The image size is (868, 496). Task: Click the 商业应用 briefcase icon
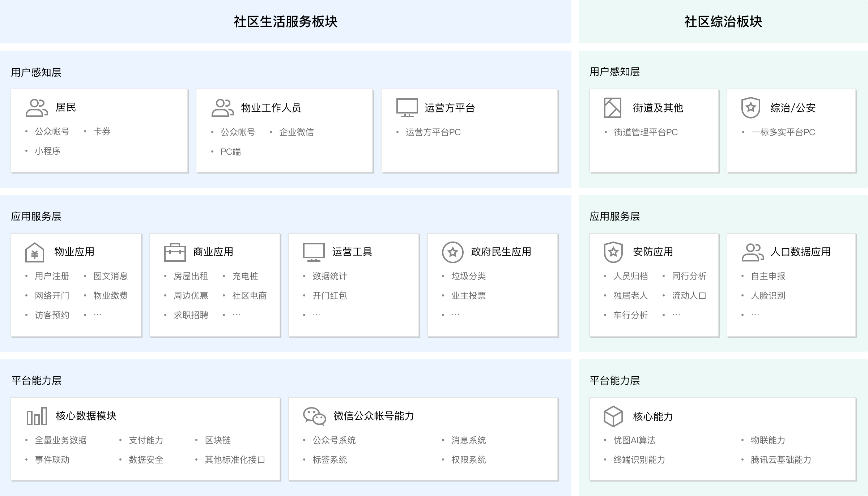pyautogui.click(x=175, y=252)
